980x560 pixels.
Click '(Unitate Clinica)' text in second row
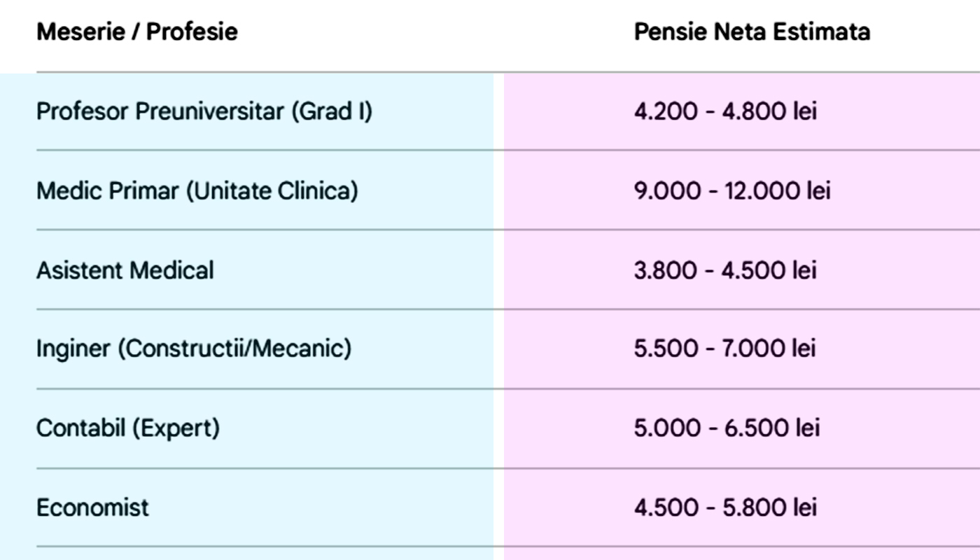coord(272,190)
